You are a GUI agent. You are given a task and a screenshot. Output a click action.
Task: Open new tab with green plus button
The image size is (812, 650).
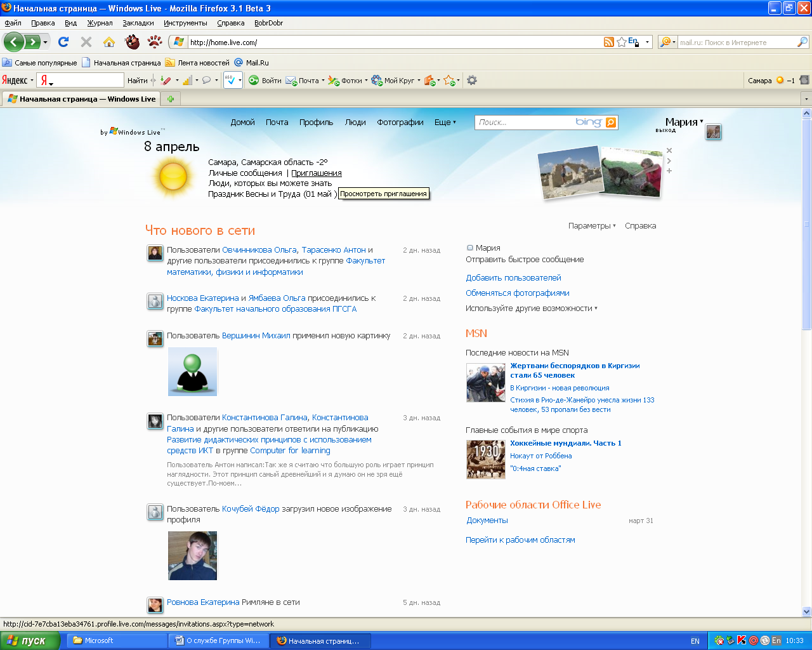tap(171, 99)
